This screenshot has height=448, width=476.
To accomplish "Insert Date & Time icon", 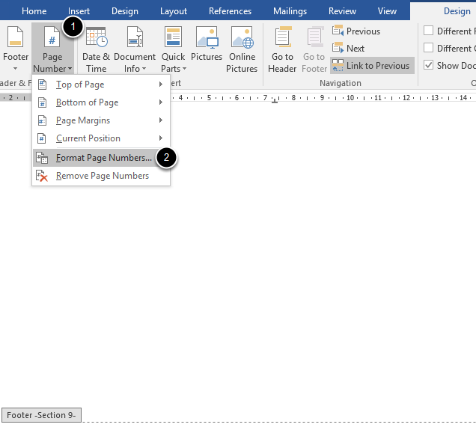I will pyautogui.click(x=97, y=37).
